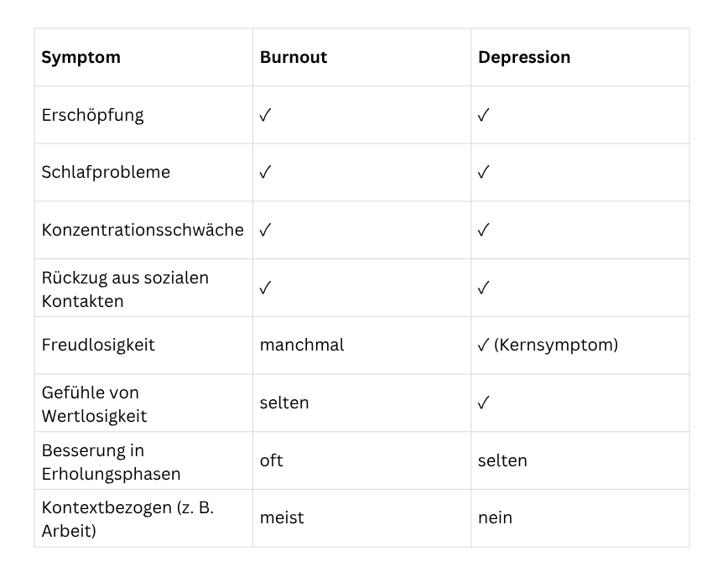Screen dimensions: 728x577
Task: Click the Depression checkmark for Erschöpfung
Action: 484,116
